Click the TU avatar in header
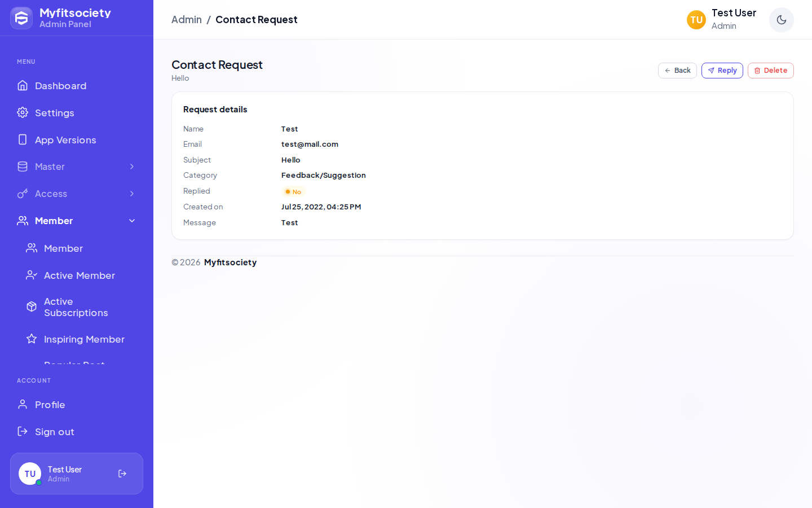This screenshot has width=812, height=508. click(696, 20)
